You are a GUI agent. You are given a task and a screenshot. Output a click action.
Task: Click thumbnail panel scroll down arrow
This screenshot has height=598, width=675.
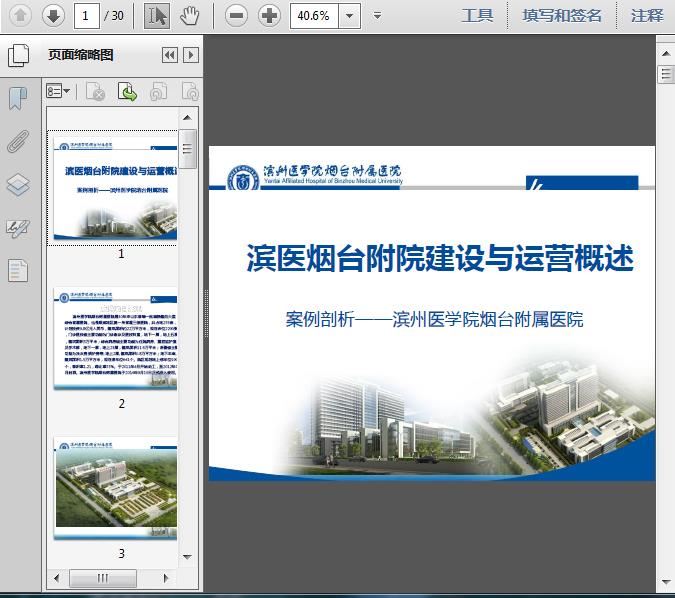click(187, 557)
